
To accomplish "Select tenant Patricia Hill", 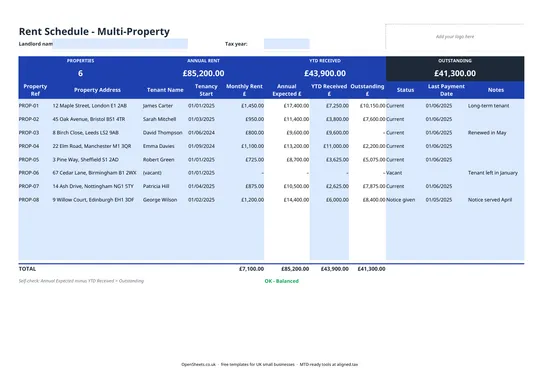I will point(156,186).
